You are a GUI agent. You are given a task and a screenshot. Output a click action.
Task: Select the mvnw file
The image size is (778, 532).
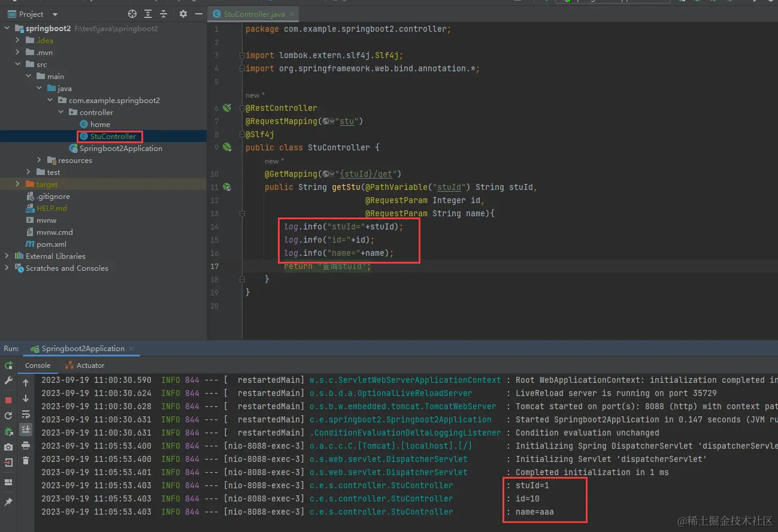41,220
